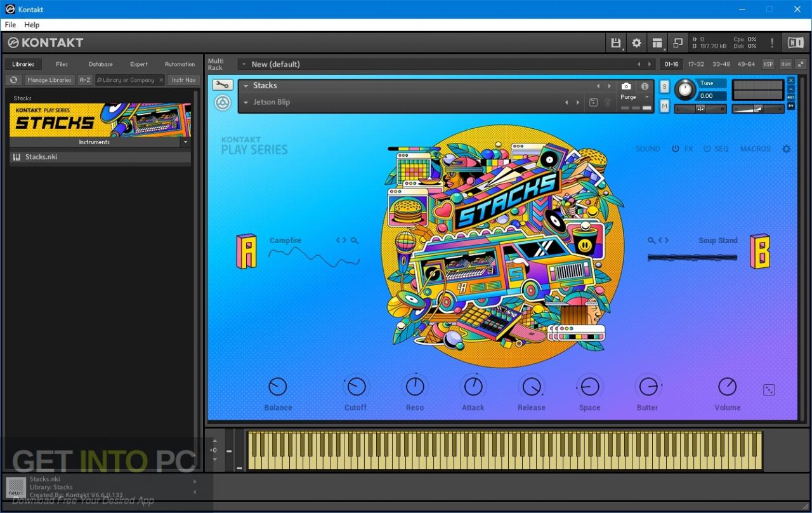
Task: Click the exclamation panic restart button
Action: tap(772, 43)
